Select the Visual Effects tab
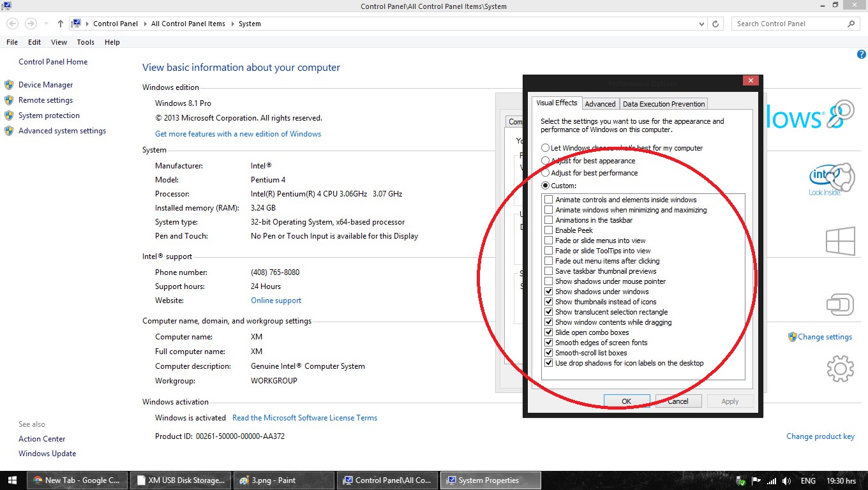Viewport: 868px width, 490px height. [557, 103]
